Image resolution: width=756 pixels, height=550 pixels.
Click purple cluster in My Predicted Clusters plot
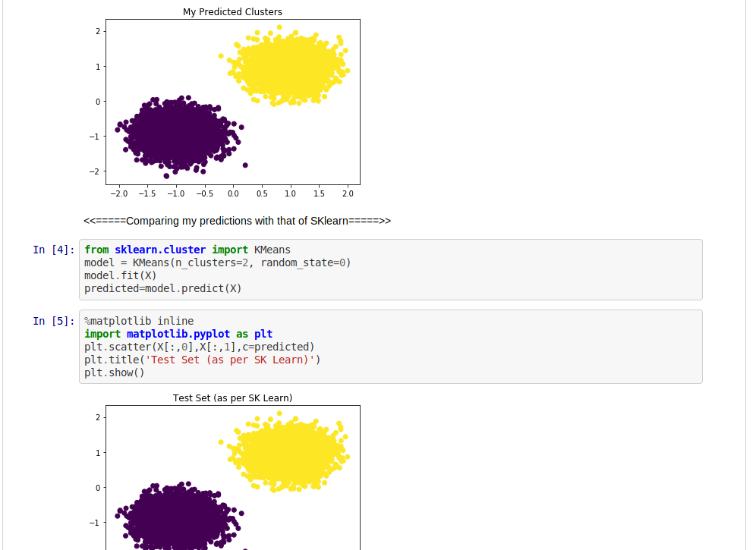point(176,133)
